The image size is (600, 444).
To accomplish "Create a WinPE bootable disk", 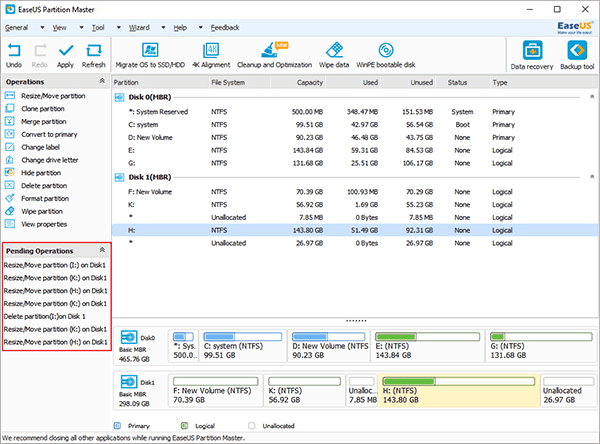I will [386, 56].
